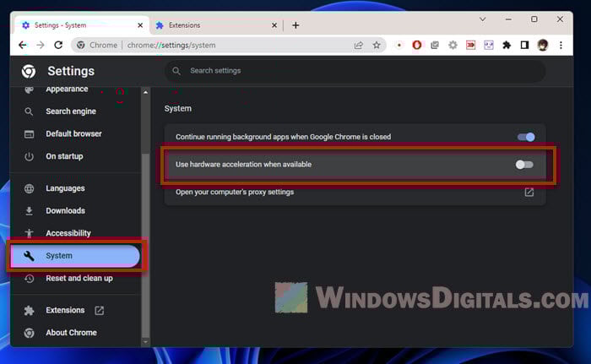
Task: Open Chrome's three-dot menu
Action: 561,46
